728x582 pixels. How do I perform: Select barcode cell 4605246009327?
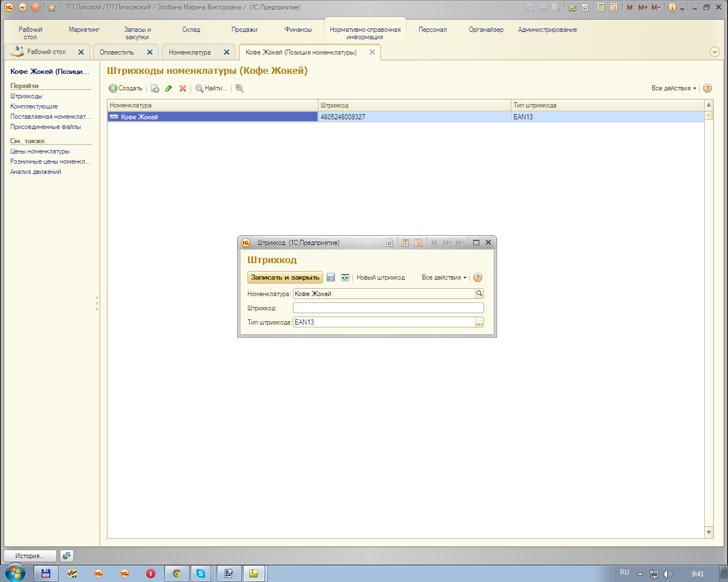[x=415, y=117]
